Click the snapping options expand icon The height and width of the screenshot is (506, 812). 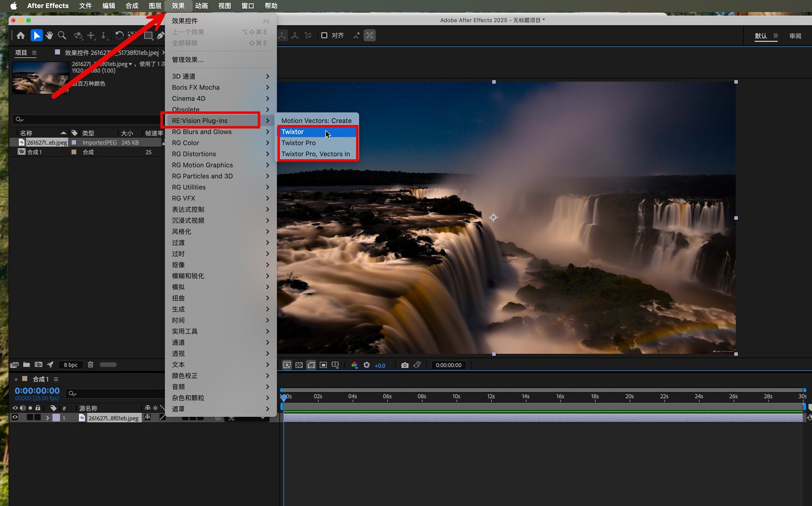(x=357, y=36)
